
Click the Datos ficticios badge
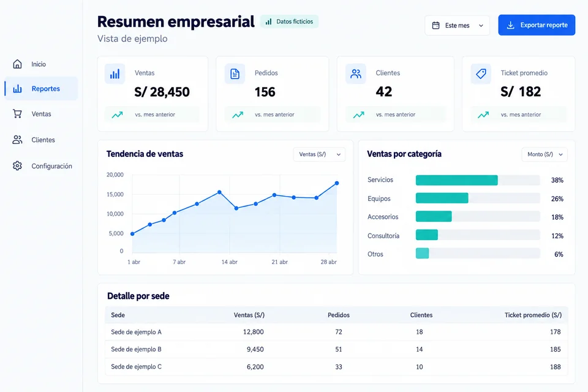coord(289,22)
